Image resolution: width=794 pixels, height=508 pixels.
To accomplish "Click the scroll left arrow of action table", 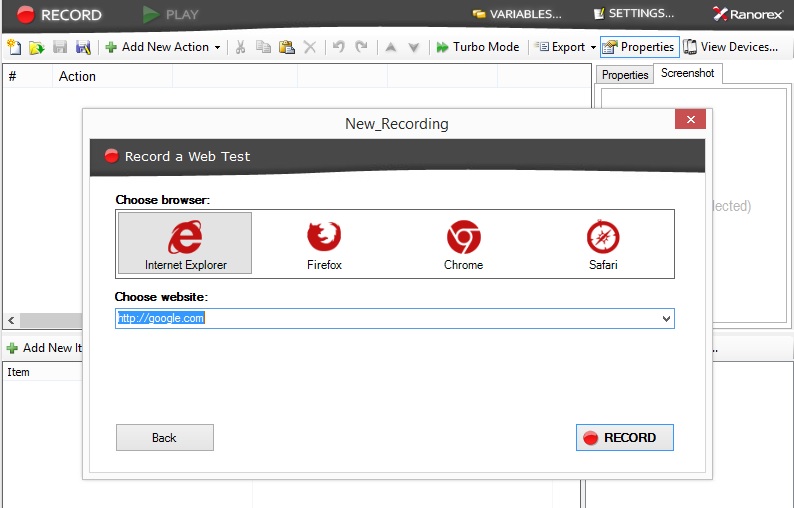I will [11, 320].
